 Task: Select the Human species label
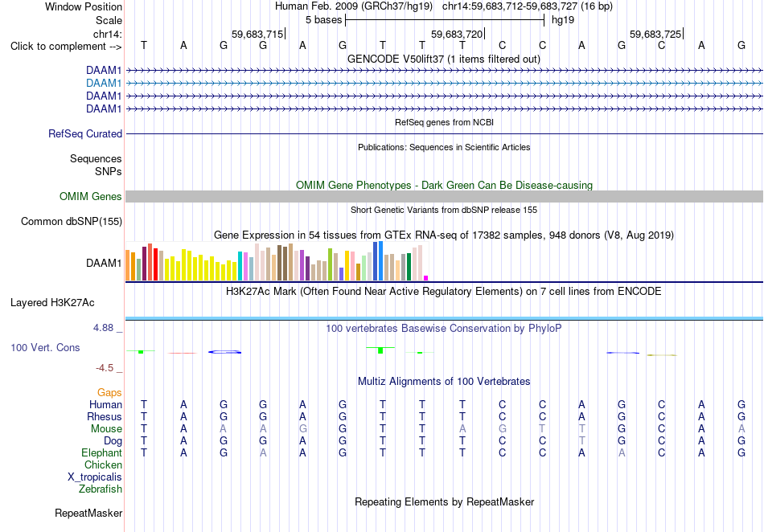(x=105, y=404)
